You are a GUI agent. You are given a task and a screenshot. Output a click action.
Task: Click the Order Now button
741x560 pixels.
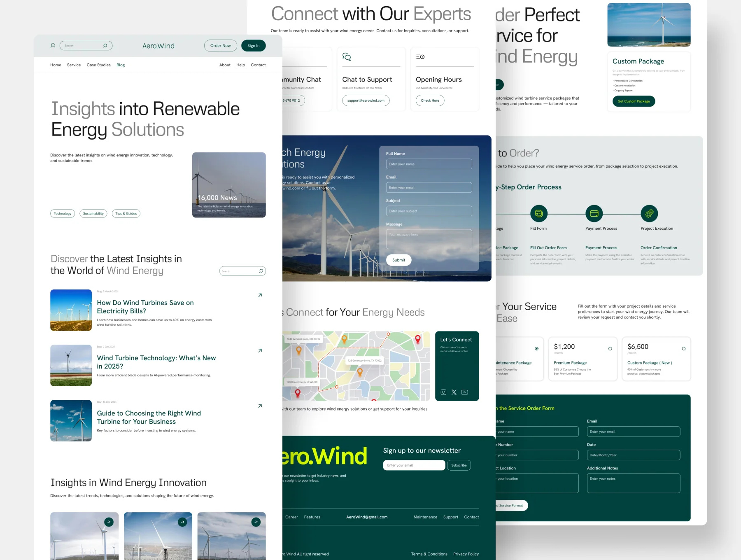220,46
